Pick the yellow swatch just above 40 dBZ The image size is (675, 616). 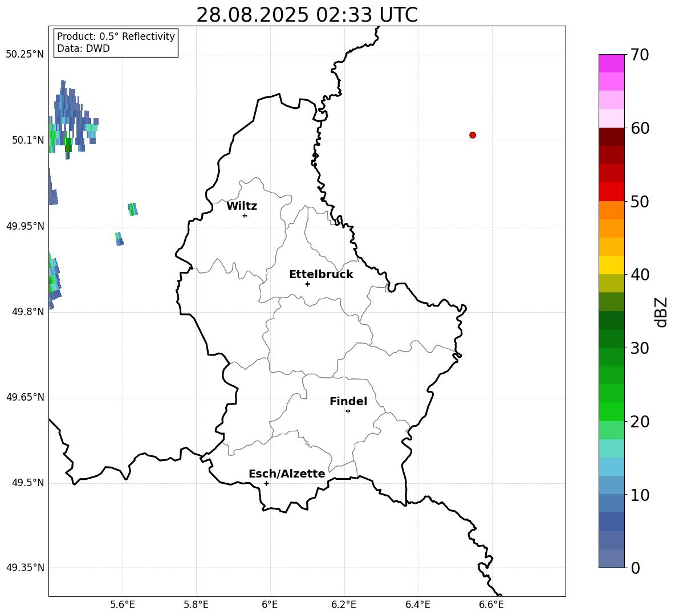coord(611,265)
